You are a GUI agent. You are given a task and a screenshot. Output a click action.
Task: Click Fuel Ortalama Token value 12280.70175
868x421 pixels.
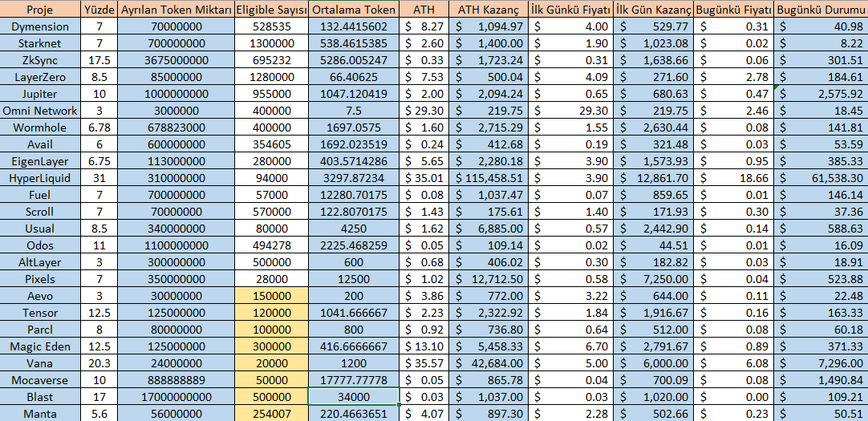[353, 195]
